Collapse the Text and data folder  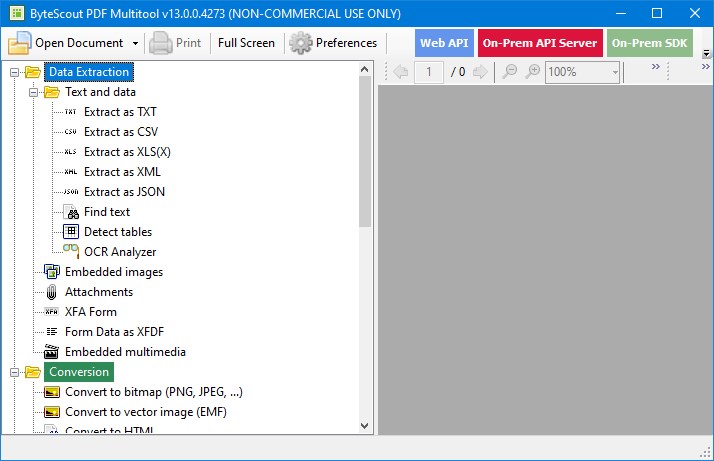click(x=34, y=92)
